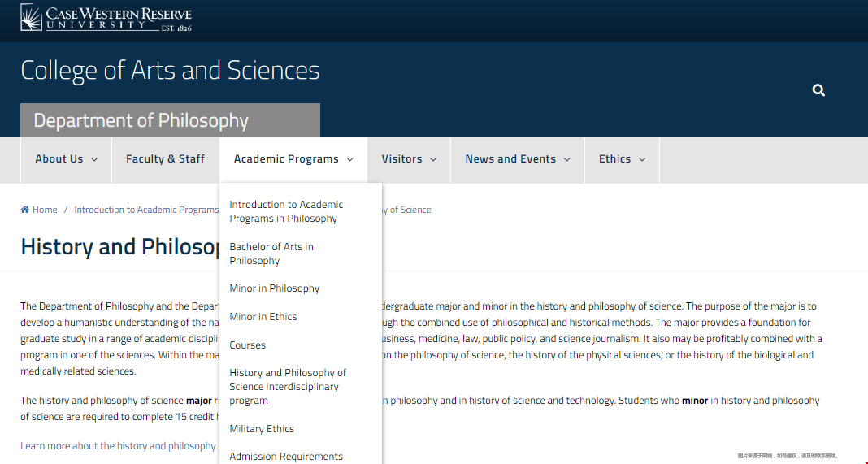The height and width of the screenshot is (464, 868).
Task: Expand the Ethics menu chevron
Action: point(642,159)
